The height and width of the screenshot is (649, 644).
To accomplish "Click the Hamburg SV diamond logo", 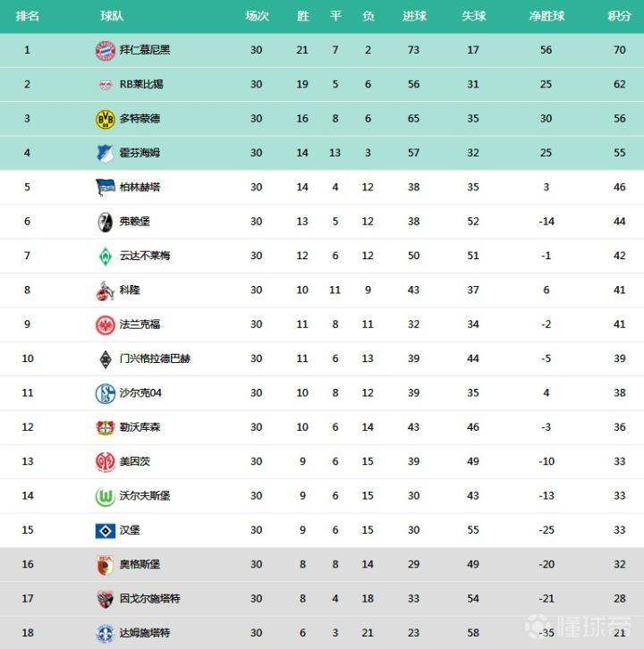I will 106,530.
